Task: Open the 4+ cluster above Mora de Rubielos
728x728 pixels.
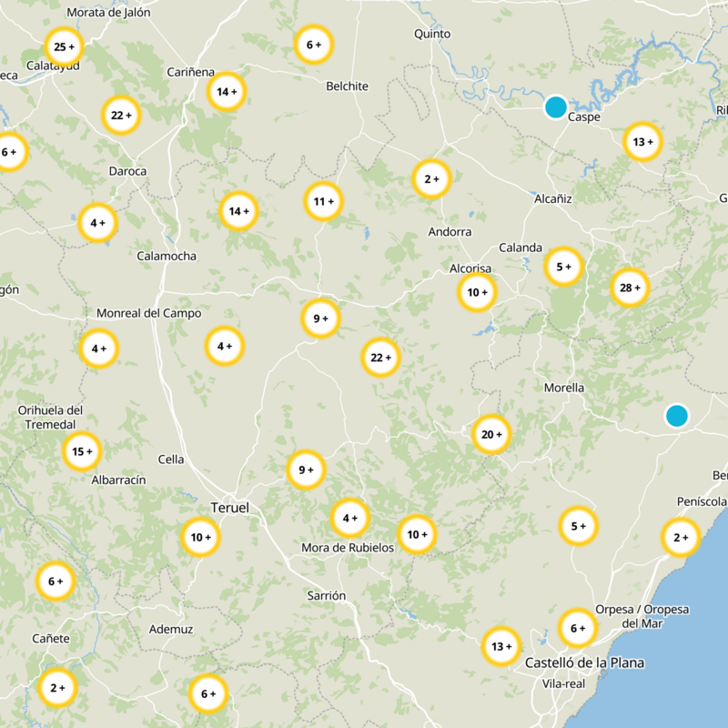Action: coord(350,518)
